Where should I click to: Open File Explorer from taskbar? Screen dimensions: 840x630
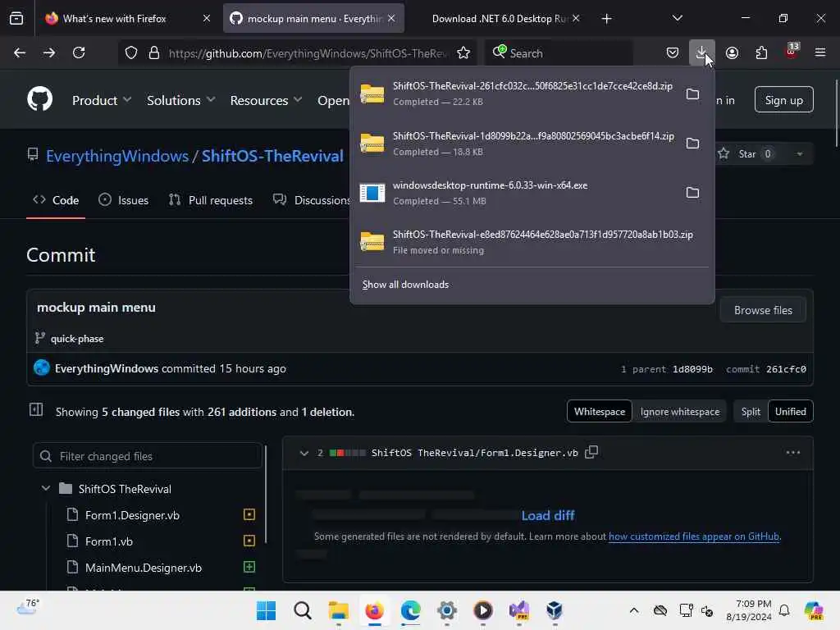339,610
